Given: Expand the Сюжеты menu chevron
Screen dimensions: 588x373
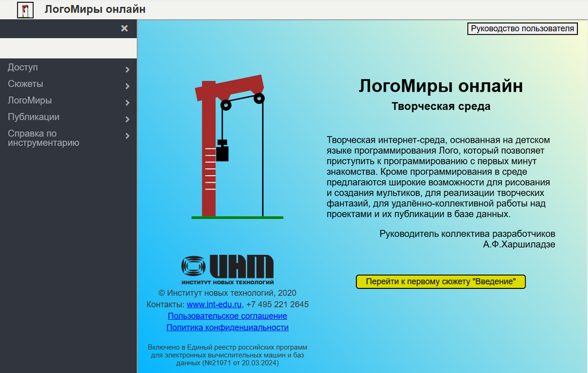Looking at the screenshot, I should point(128,86).
